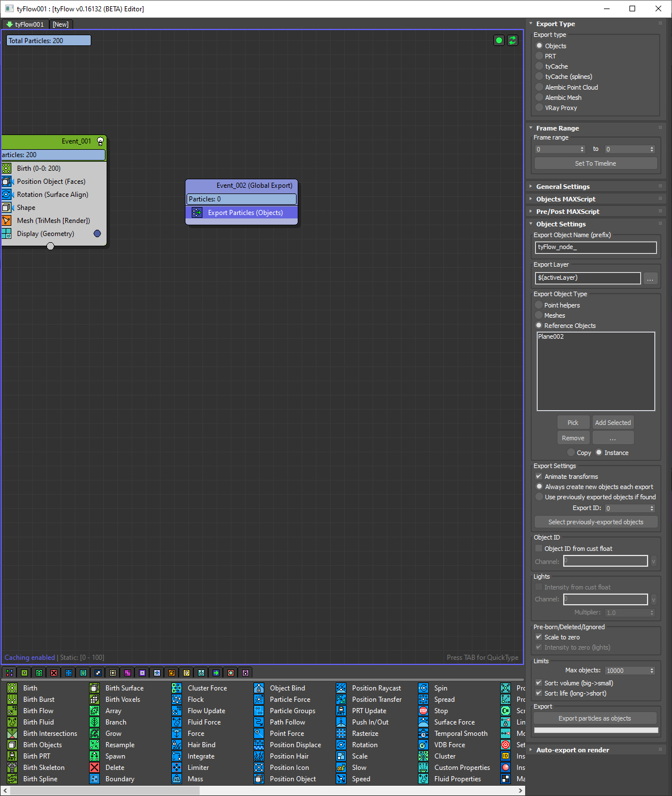The width and height of the screenshot is (672, 796).
Task: Select the yellow note operator filter tab
Action: pyautogui.click(x=187, y=673)
